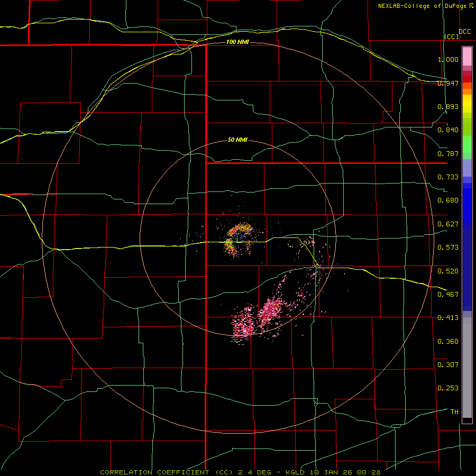The width and height of the screenshot is (476, 476).
Task: Click the large pink echo cluster southeast of radar
Action: point(270,310)
